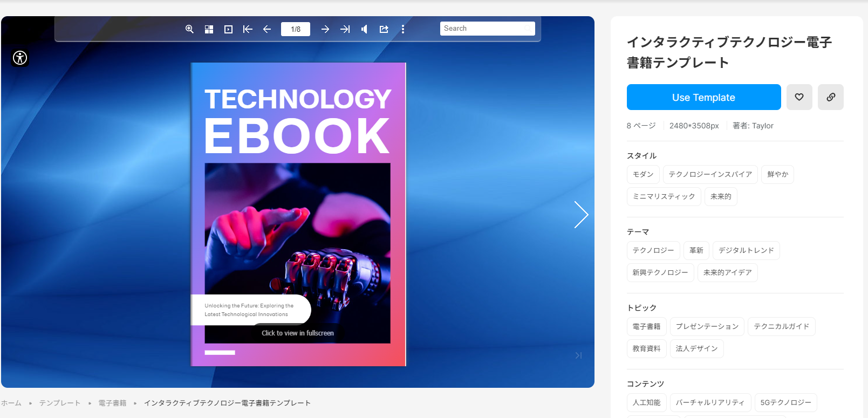Choose the 新興テクノロジー theme tag
Viewport: 868px width, 418px height.
[x=660, y=272]
